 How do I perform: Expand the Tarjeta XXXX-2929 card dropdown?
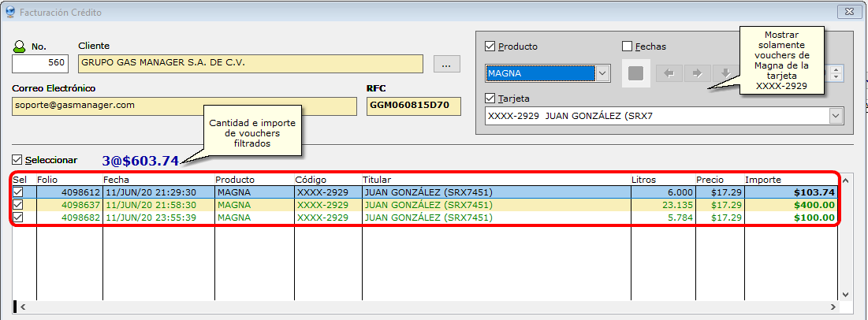pyautogui.click(x=836, y=117)
